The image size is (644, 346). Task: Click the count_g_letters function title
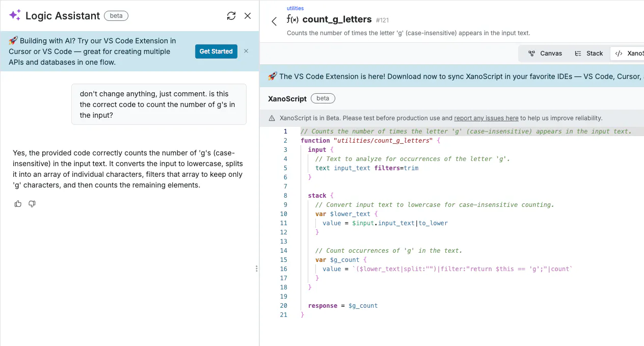tap(337, 19)
